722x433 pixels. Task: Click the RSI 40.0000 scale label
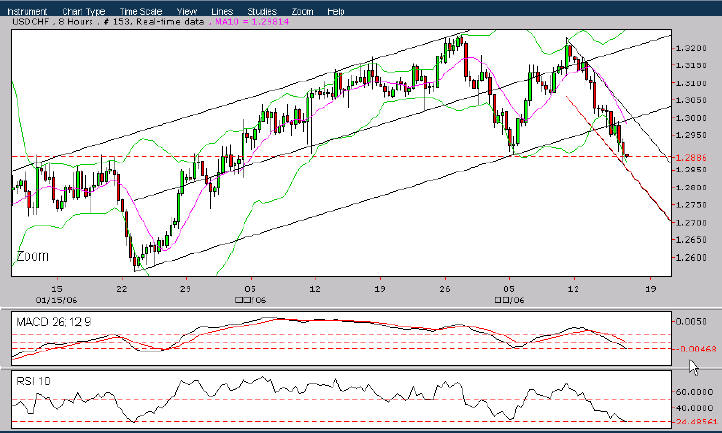tap(693, 408)
